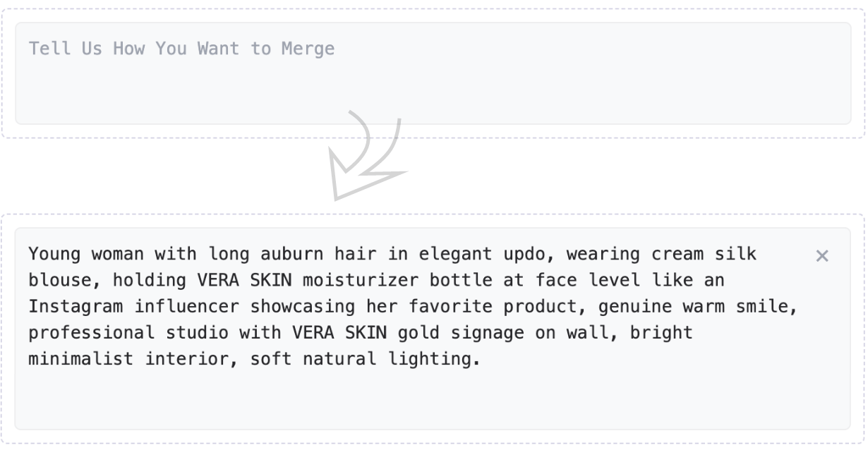Click the word "moisturizer" in the prompt

pyautogui.click(x=361, y=280)
